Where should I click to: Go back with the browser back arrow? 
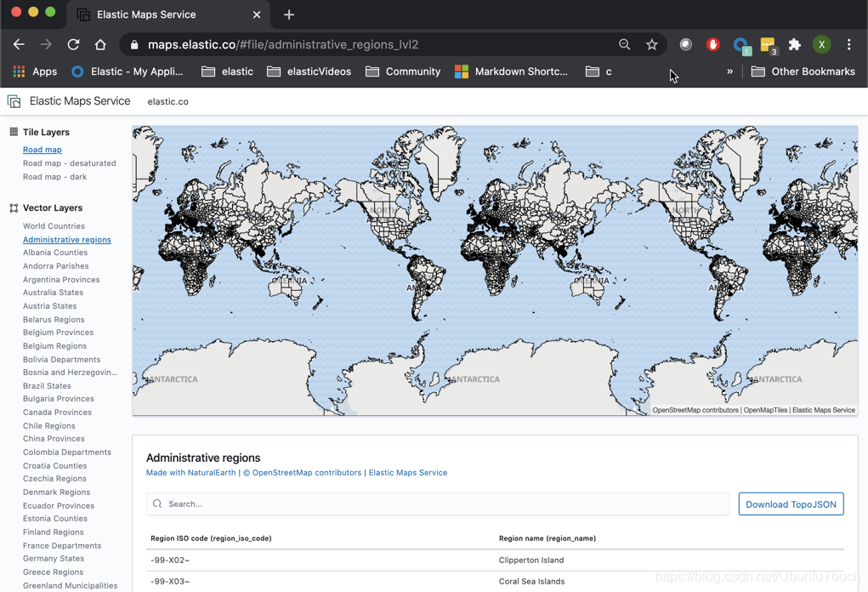click(19, 44)
